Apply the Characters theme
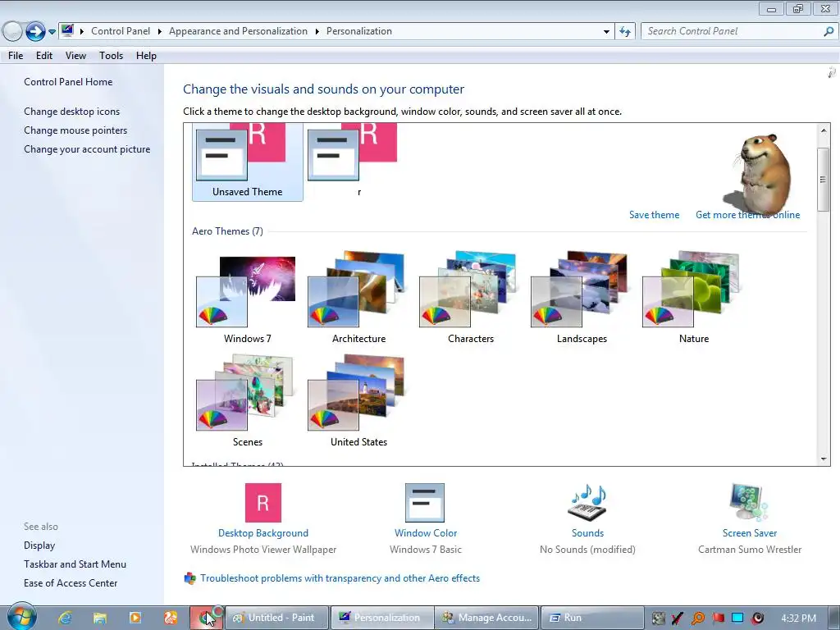 click(470, 298)
